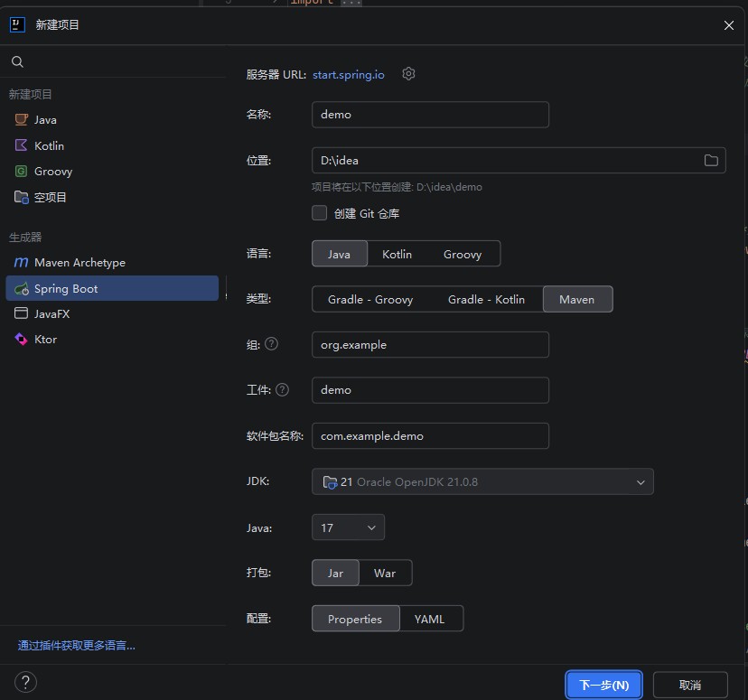Image resolution: width=748 pixels, height=700 pixels.
Task: Click the search magnifier icon
Action: [x=17, y=61]
